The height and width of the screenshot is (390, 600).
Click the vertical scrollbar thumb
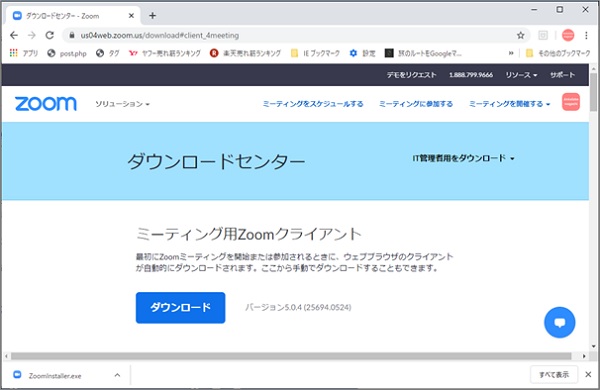[593, 93]
